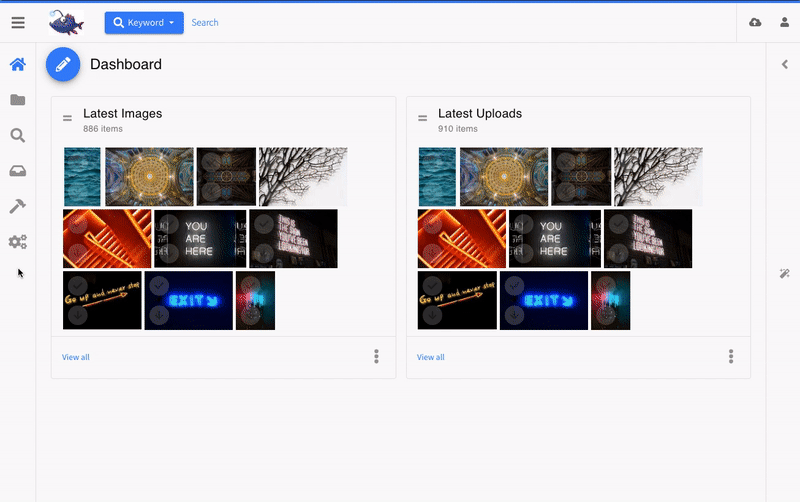Click the cloud upload icon
Viewport: 800px width, 502px height.
coord(755,22)
